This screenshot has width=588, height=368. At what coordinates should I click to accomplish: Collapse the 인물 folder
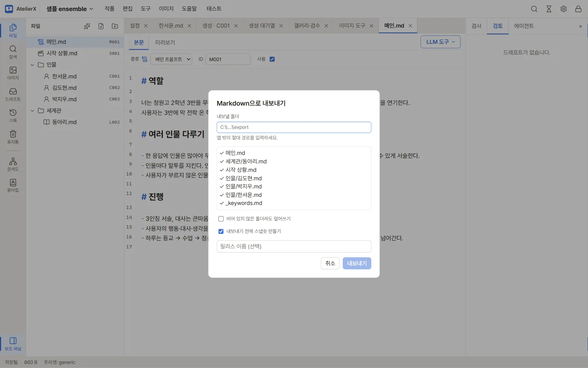click(x=32, y=65)
